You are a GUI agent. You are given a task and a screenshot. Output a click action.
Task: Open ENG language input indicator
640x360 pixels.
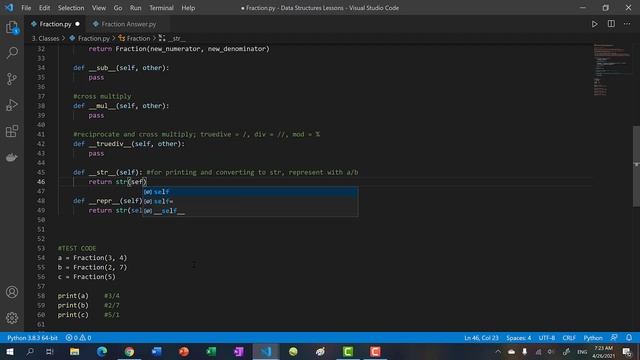(582, 351)
